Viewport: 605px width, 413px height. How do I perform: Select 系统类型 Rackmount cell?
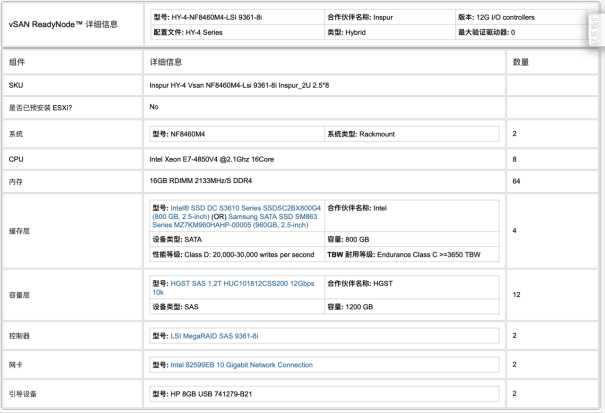click(412, 134)
